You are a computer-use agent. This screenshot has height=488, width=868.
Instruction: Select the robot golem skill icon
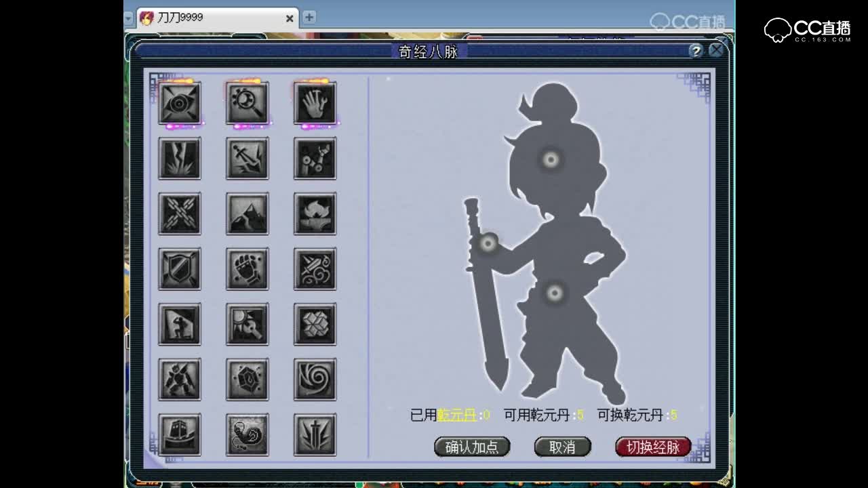click(180, 380)
